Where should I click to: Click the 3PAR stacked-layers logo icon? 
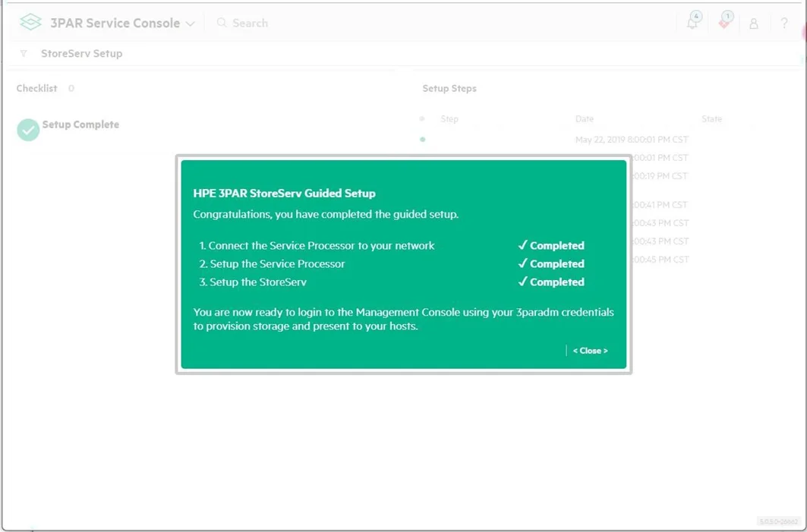[30, 22]
